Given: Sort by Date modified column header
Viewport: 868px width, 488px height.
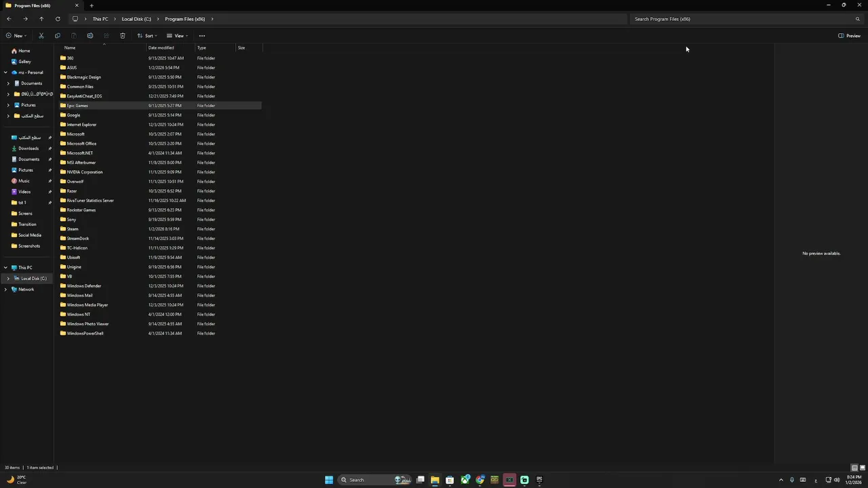Looking at the screenshot, I should pyautogui.click(x=170, y=48).
